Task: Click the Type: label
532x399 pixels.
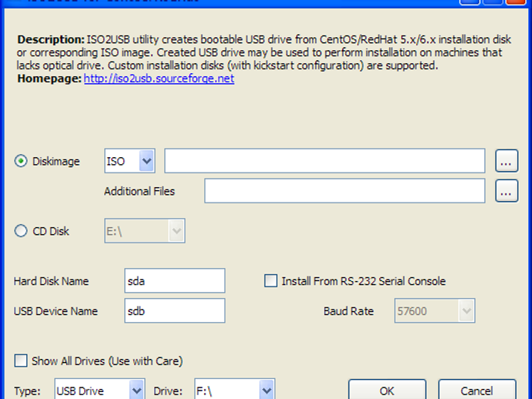Action: (x=27, y=391)
